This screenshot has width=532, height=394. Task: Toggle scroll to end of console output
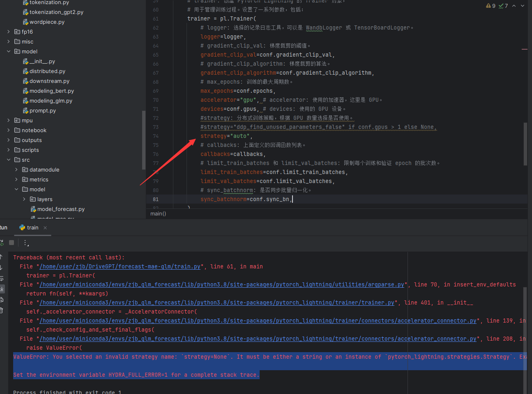1,289
